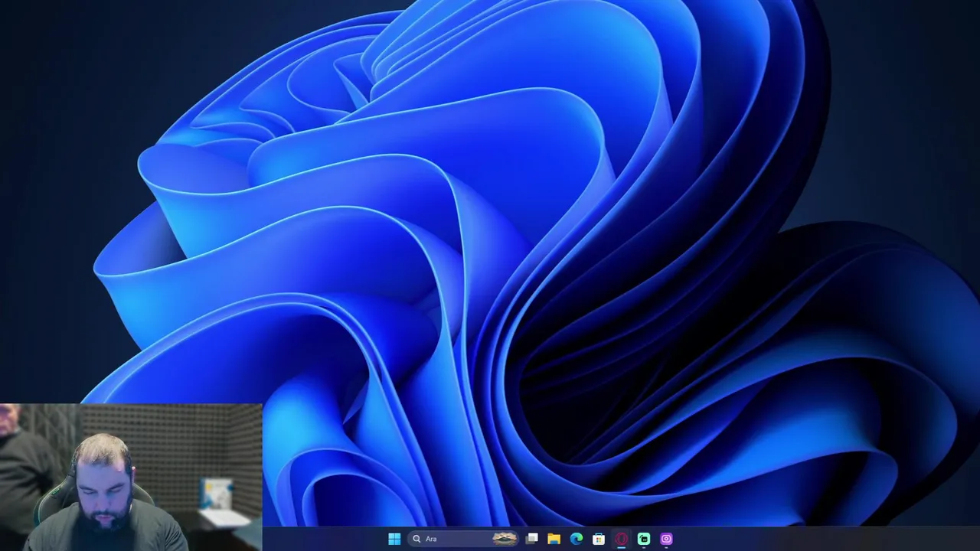Open Microsoft Store from the taskbar
The image size is (980, 551).
[x=599, y=539]
